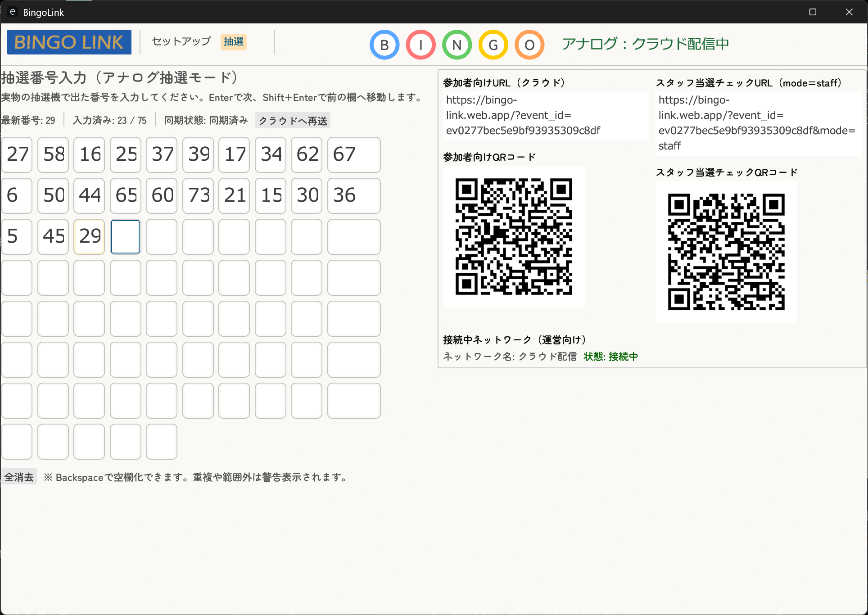Select the number field containing 25
The width and height of the screenshot is (868, 615).
click(126, 155)
